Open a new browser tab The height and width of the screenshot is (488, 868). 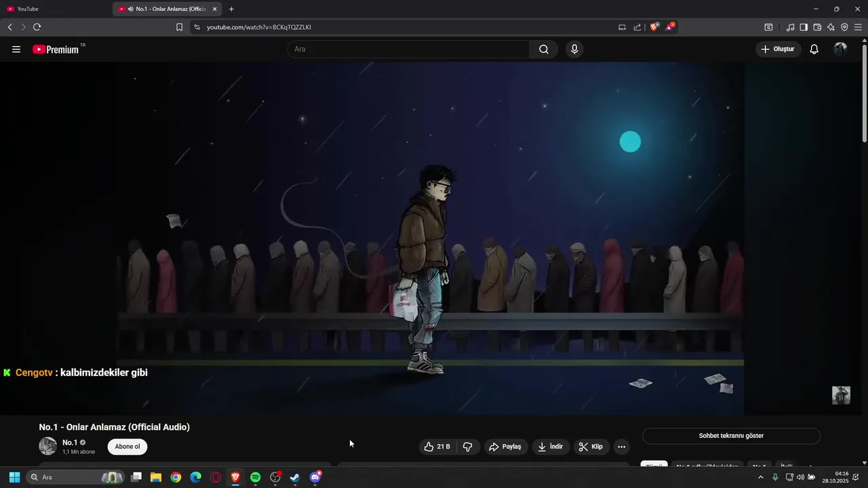231,9
